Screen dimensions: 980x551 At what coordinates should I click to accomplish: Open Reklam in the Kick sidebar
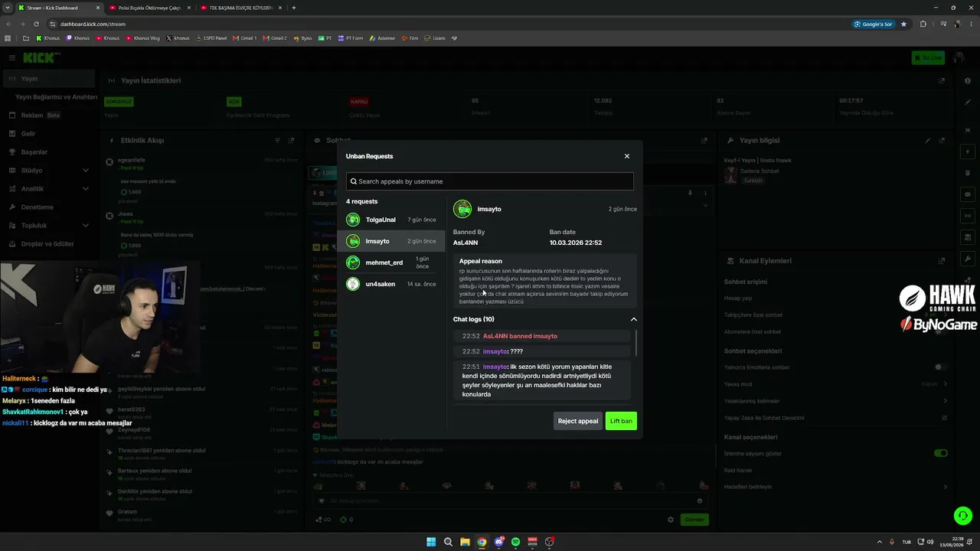47,116
